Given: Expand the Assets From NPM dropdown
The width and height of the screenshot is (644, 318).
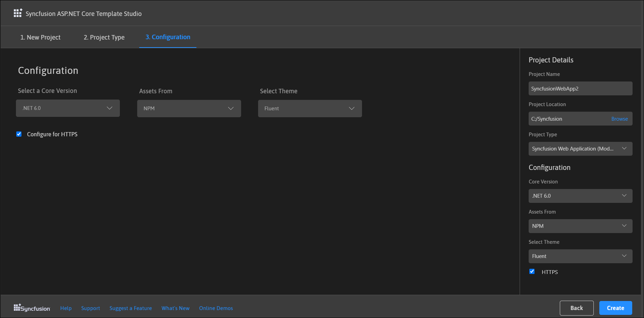Looking at the screenshot, I should [189, 109].
